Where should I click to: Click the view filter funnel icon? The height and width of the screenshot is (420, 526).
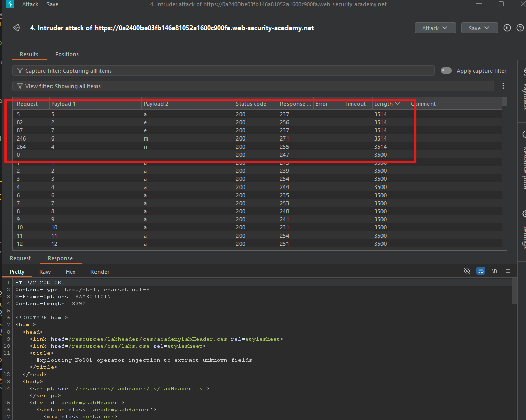click(20, 86)
